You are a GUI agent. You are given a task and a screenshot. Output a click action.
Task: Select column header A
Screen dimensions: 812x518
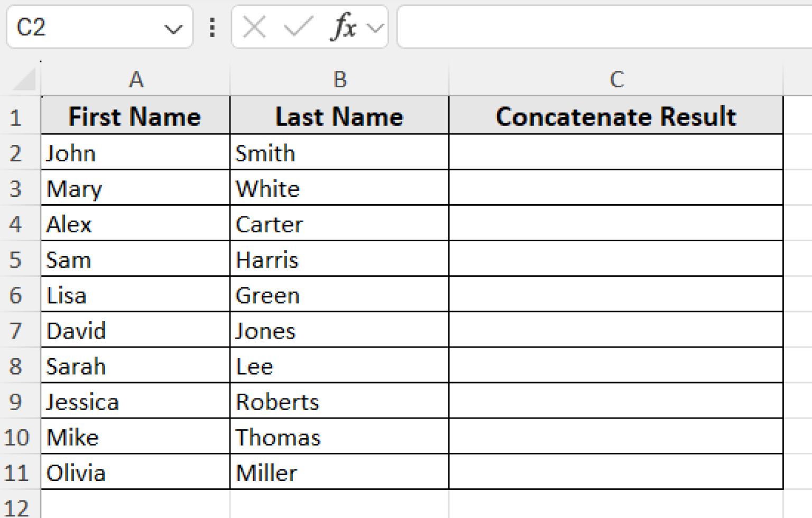pyautogui.click(x=135, y=79)
